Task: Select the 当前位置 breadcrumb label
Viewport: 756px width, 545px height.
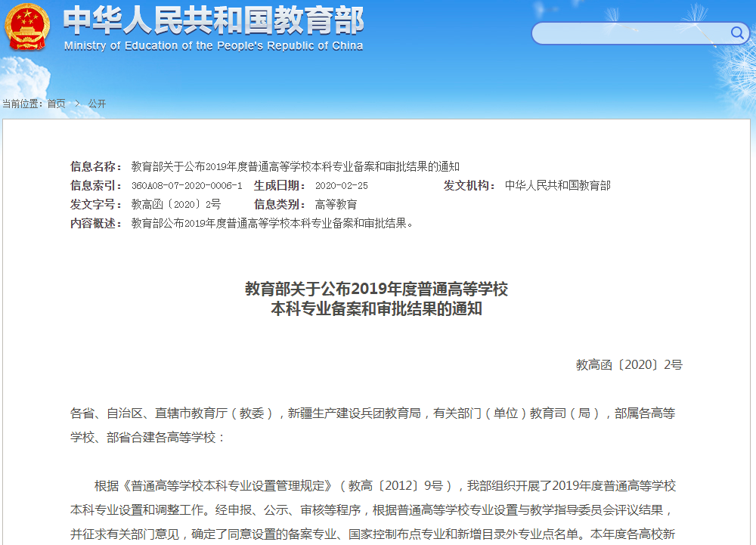Action: click(22, 104)
